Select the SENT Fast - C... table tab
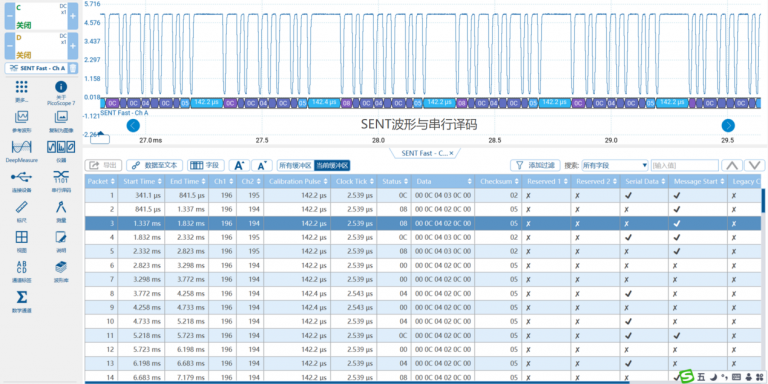 (424, 153)
